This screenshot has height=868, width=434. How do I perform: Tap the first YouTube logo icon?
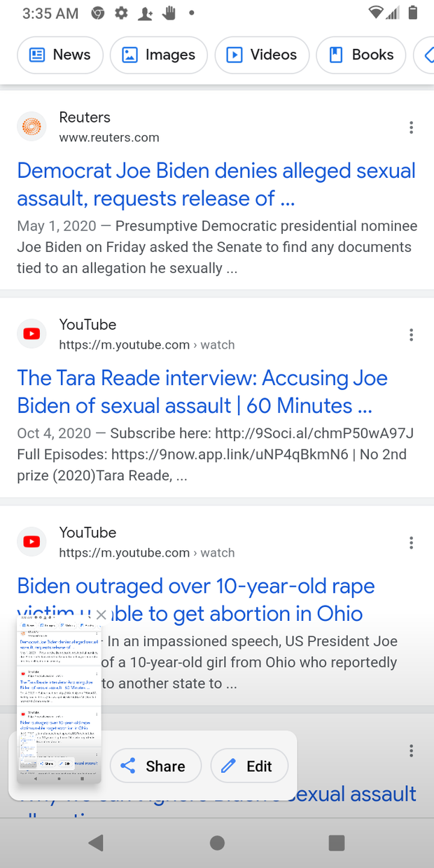pyautogui.click(x=31, y=334)
